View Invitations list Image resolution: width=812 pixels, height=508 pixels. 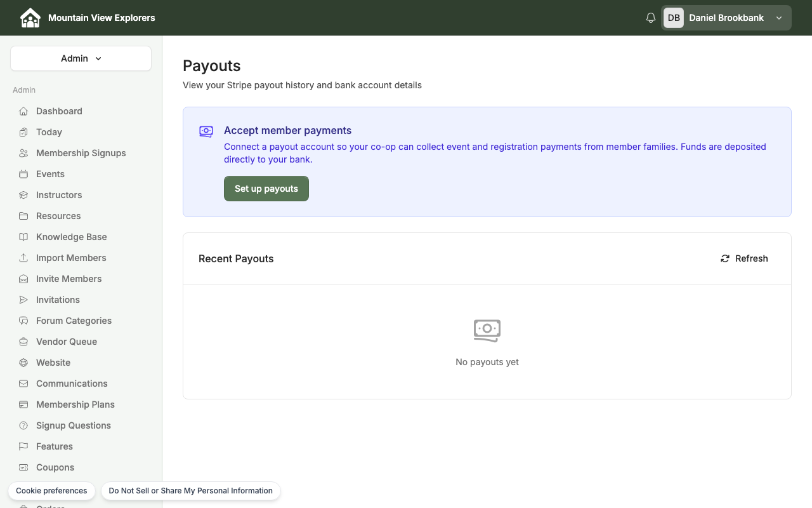(58, 300)
